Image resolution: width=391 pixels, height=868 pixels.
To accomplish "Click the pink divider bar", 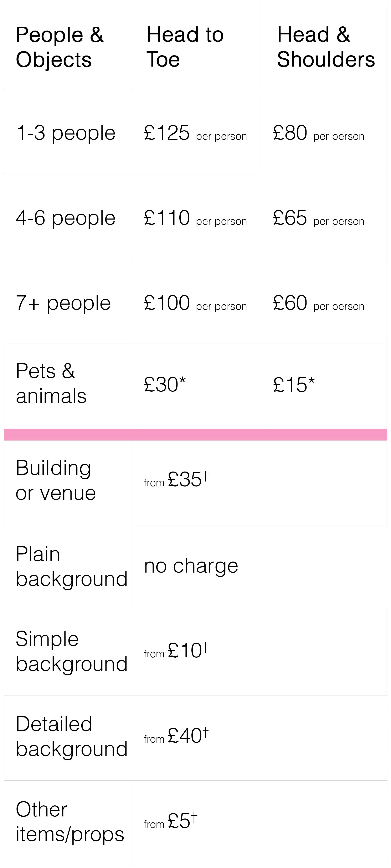I will pyautogui.click(x=196, y=435).
